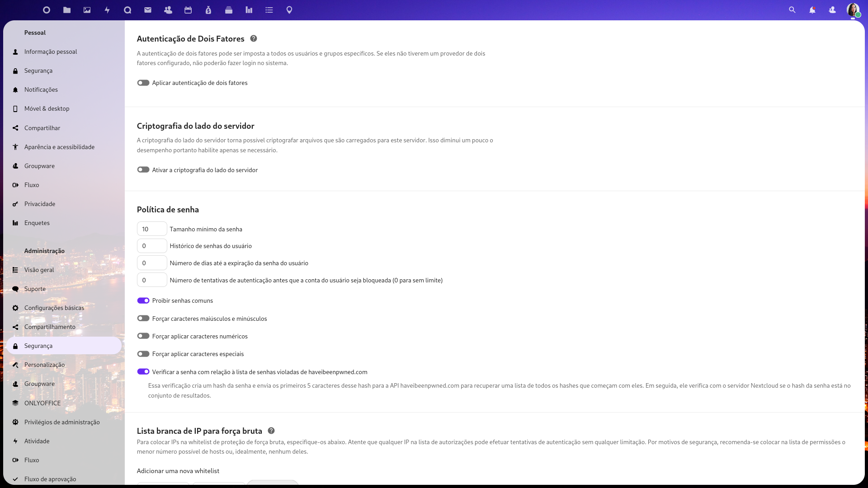Click help icon beside Autenticação de Dois Fatores

click(254, 39)
